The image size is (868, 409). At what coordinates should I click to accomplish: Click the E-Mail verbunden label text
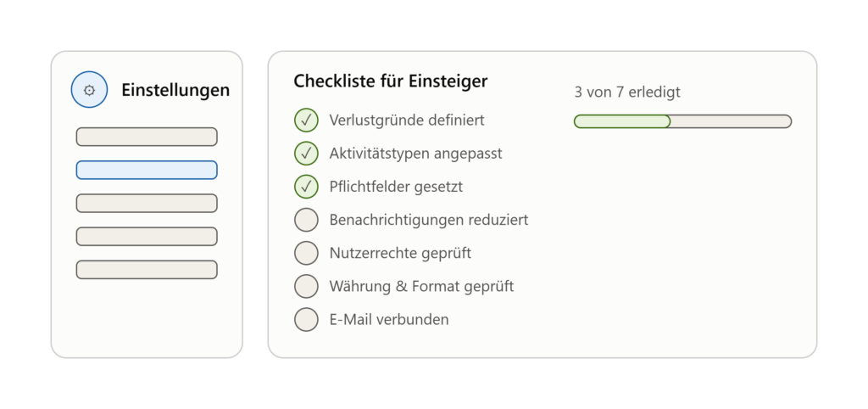pyautogui.click(x=388, y=320)
